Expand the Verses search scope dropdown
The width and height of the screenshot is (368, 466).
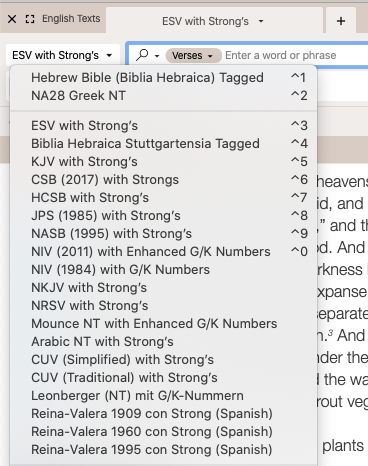click(x=194, y=55)
